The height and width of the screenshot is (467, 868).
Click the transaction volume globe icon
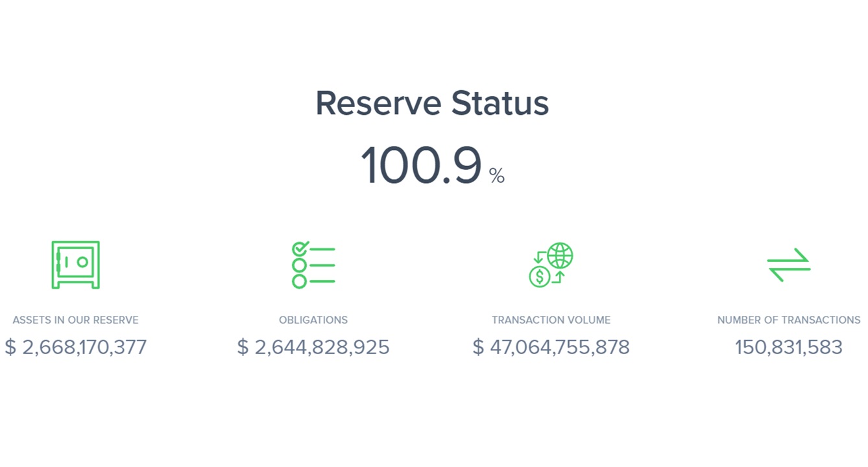coord(551,265)
